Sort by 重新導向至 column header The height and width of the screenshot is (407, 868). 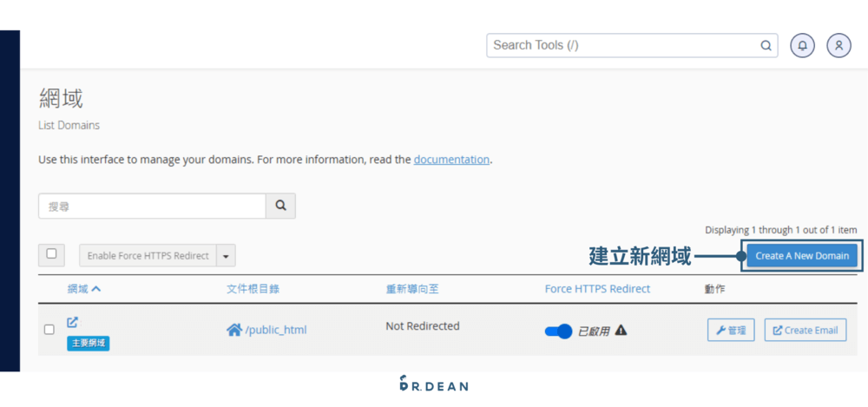pyautogui.click(x=412, y=288)
